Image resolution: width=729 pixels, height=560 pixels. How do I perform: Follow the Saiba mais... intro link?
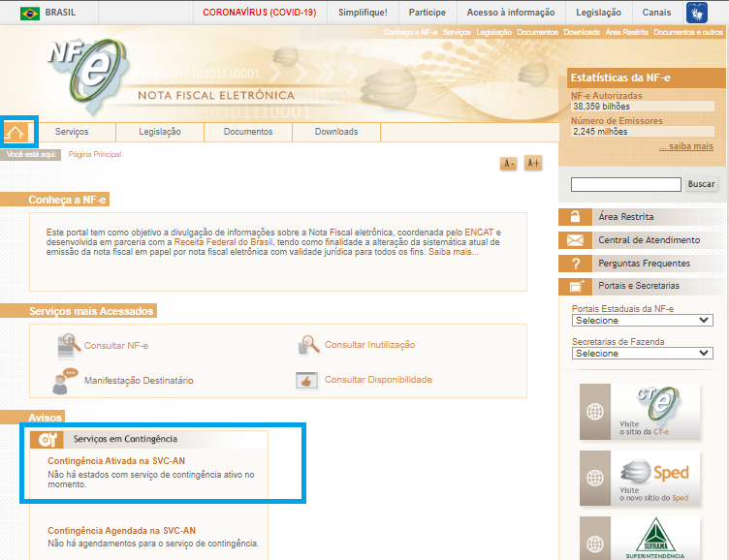point(454,252)
